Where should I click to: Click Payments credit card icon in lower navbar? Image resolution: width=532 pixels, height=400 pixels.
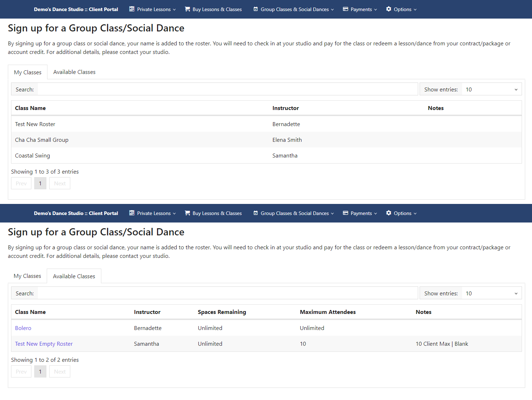[x=345, y=213]
